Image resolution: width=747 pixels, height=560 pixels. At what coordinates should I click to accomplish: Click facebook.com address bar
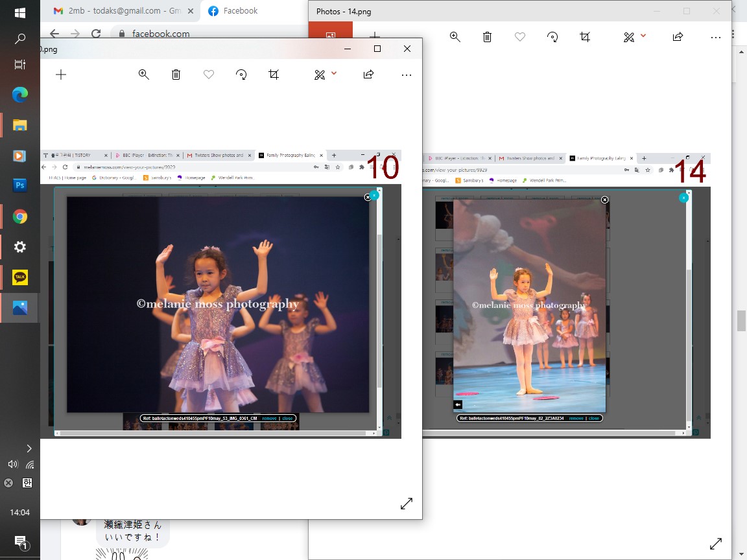209,33
